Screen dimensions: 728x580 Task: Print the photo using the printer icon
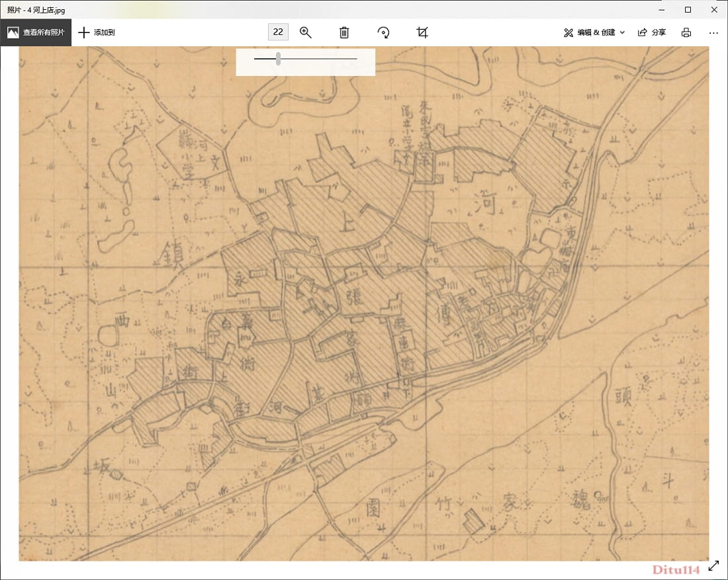point(686,32)
